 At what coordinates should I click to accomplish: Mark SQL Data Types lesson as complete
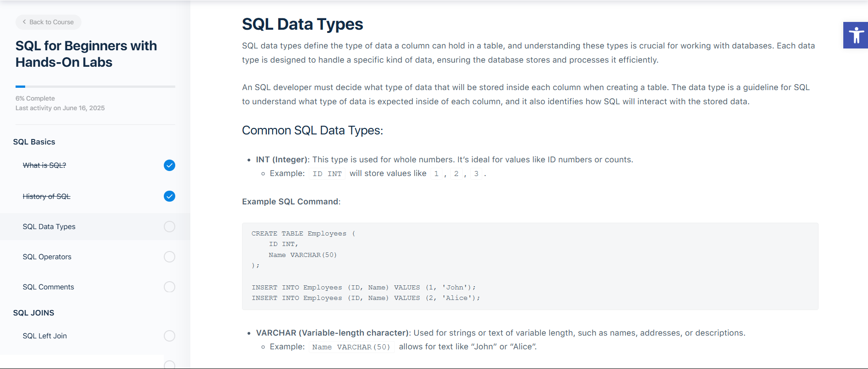click(169, 226)
